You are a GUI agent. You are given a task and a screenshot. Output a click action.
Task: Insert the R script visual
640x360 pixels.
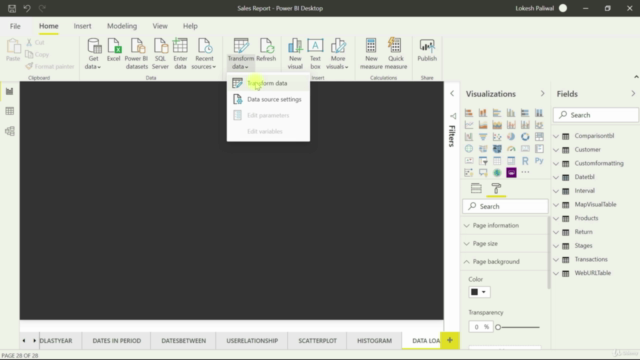coord(525,161)
